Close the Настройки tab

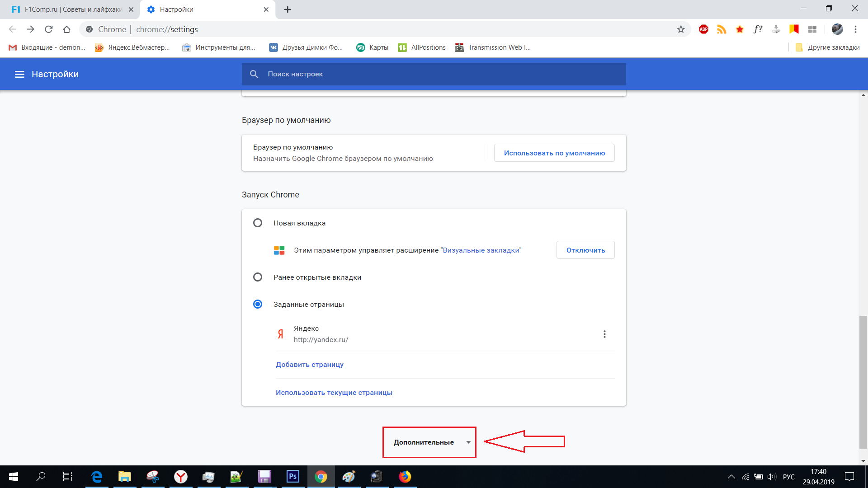click(x=266, y=9)
